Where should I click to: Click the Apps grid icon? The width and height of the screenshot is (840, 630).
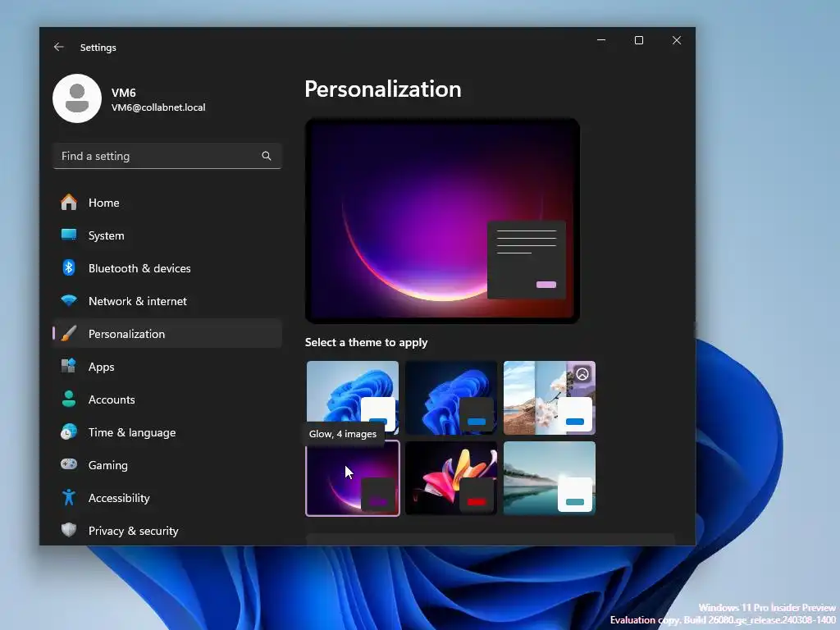[x=69, y=367]
